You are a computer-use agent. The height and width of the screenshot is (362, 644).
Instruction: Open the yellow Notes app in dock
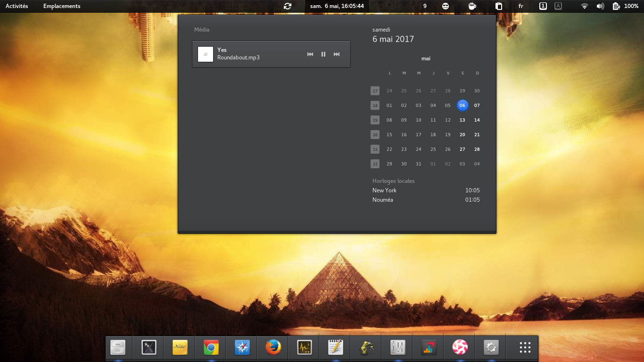(180, 348)
